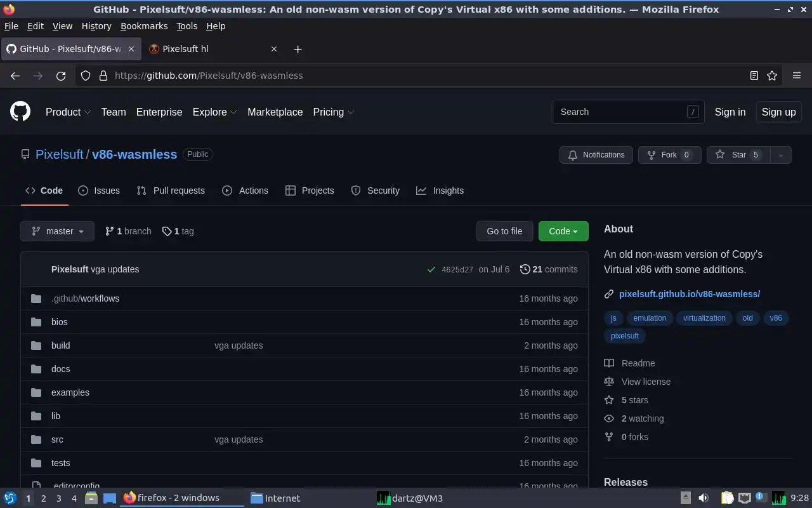Screen dimensions: 812x508
Task: Open the volume speaker tray icon
Action: click(x=704, y=498)
